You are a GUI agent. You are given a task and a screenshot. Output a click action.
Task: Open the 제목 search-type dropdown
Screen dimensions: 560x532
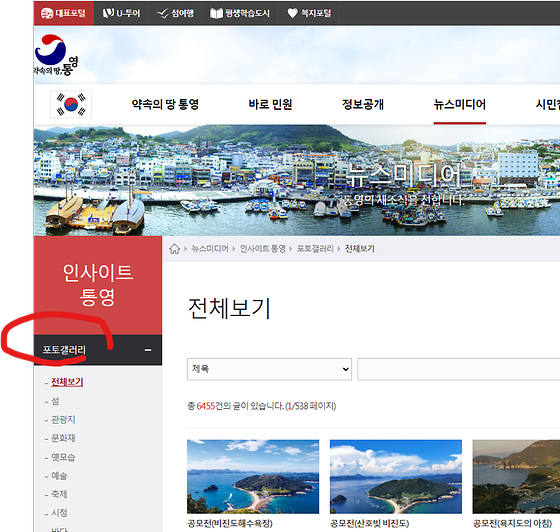pos(269,369)
